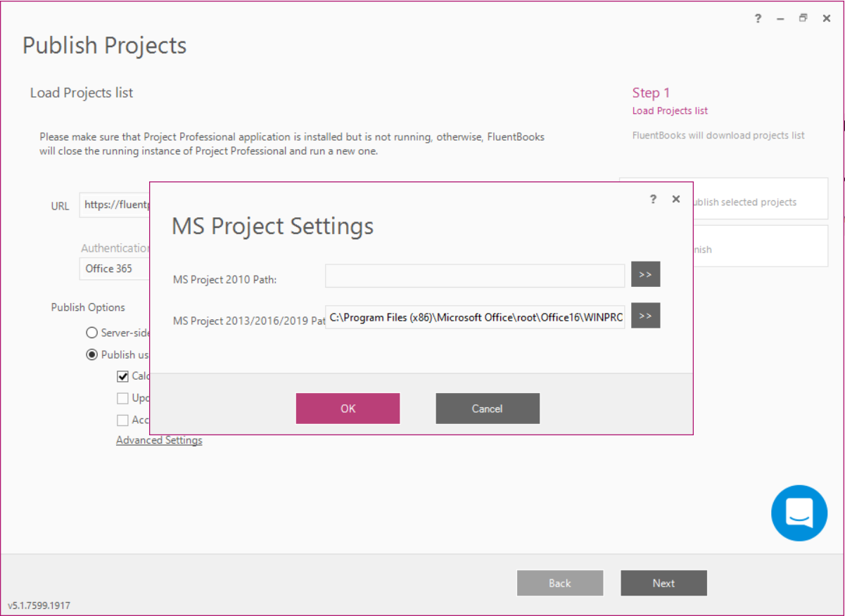Close the MS Project Settings dialog
The image size is (845, 616).
click(676, 199)
